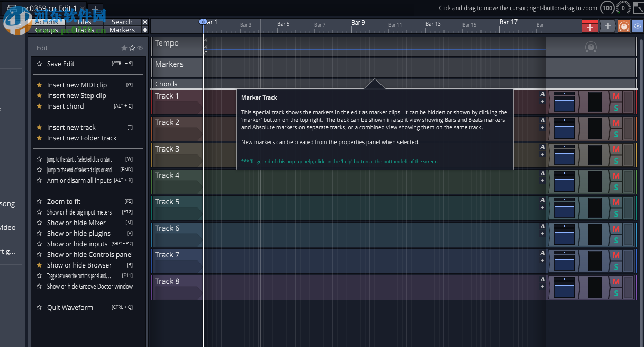Switch to the Tracks tab
644x347 pixels.
point(84,30)
